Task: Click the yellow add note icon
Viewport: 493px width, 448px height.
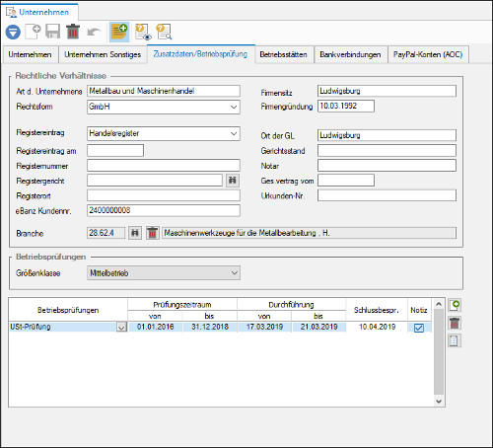Action: pos(119,32)
